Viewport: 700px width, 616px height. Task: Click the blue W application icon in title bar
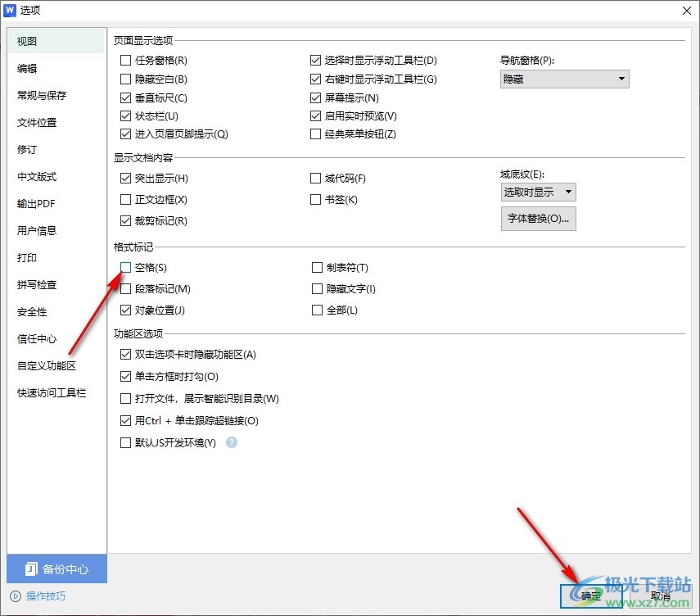(x=9, y=11)
